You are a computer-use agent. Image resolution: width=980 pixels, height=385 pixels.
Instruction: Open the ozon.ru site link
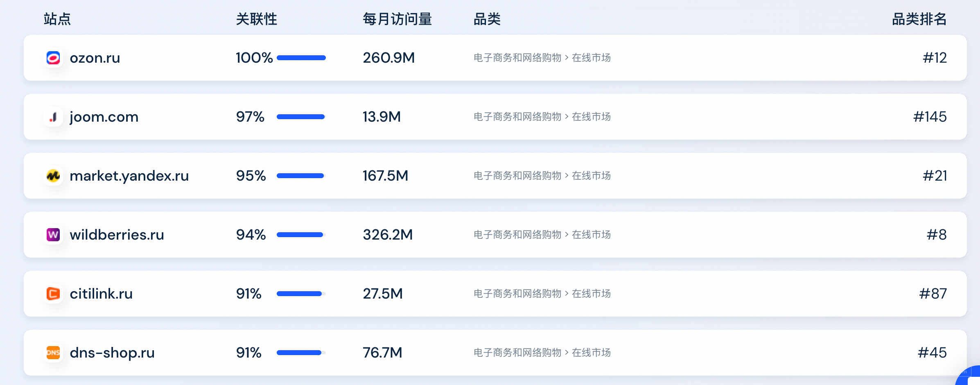click(x=95, y=58)
